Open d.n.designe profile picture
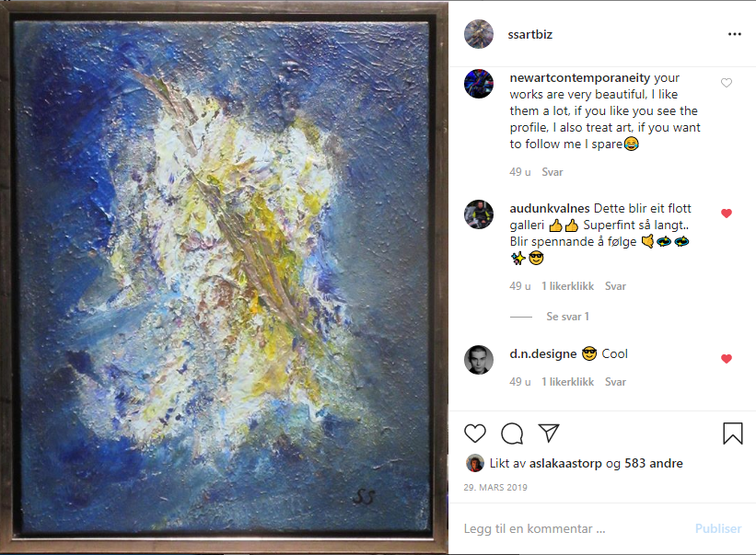Image resolution: width=756 pixels, height=555 pixels. point(479,359)
